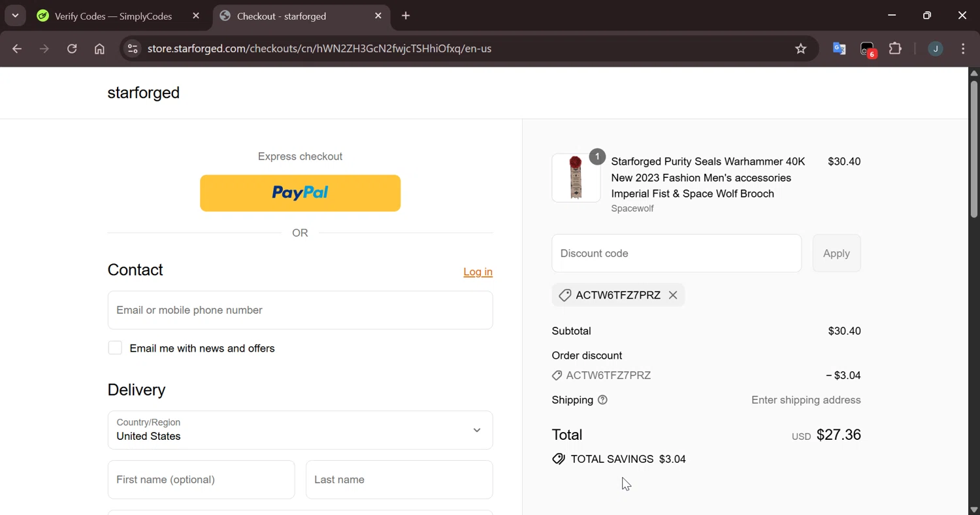The width and height of the screenshot is (980, 515).
Task: Open the Google Translate extension
Action: click(x=840, y=48)
